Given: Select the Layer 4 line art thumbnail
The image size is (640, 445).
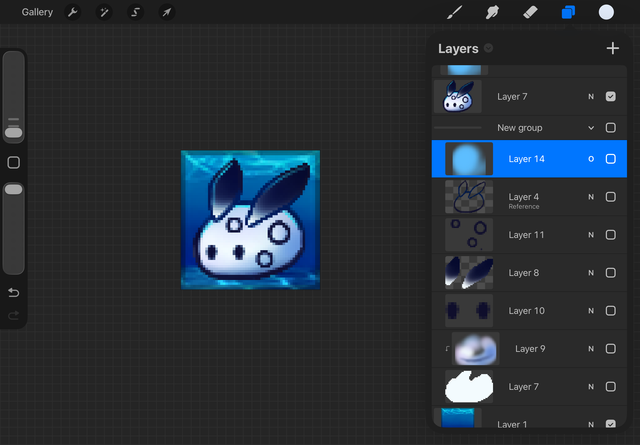Looking at the screenshot, I should pyautogui.click(x=469, y=197).
